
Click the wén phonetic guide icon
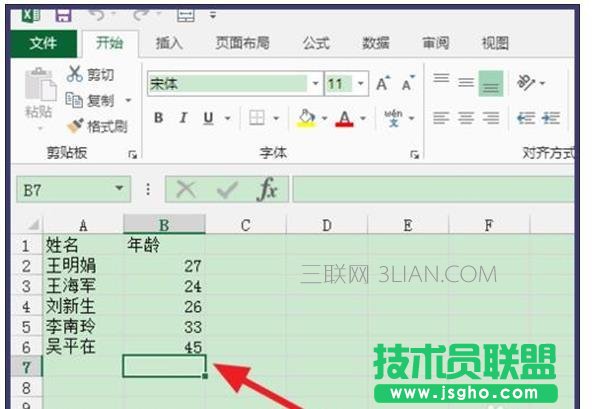pos(393,118)
